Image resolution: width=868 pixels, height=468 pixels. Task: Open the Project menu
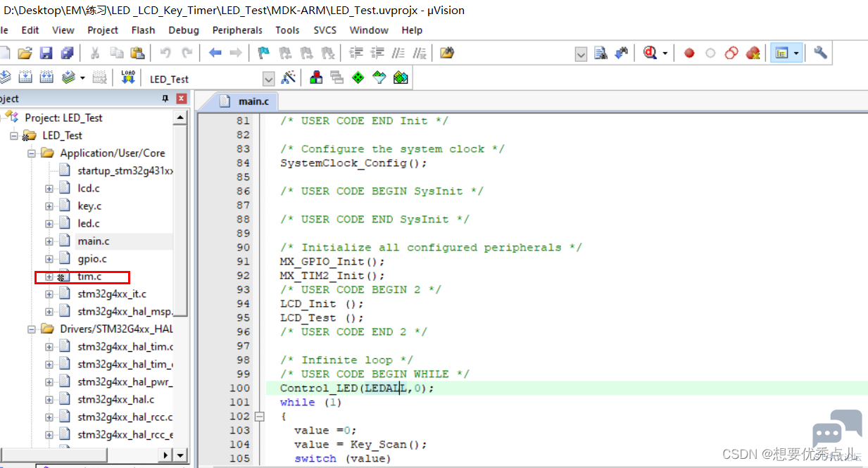tap(103, 30)
